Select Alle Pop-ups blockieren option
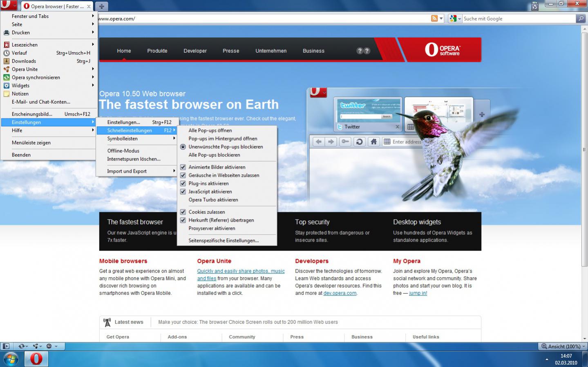The height and width of the screenshot is (367, 588). coord(227,155)
